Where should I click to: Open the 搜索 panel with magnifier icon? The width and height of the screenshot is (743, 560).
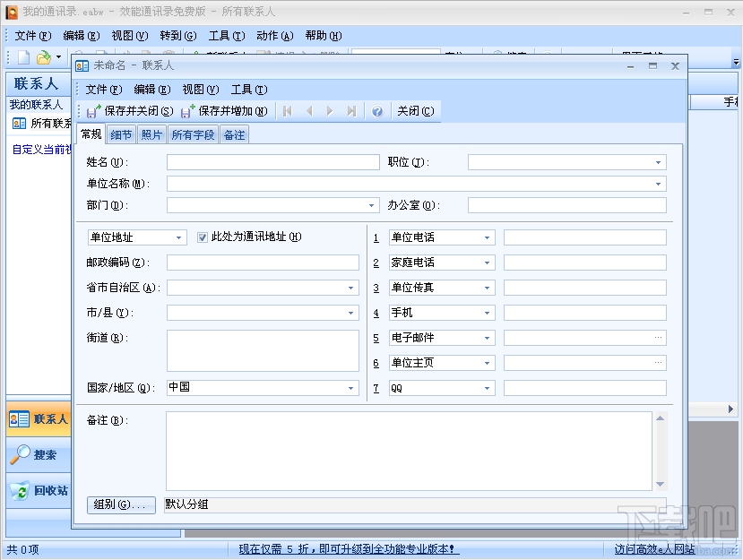click(x=37, y=454)
